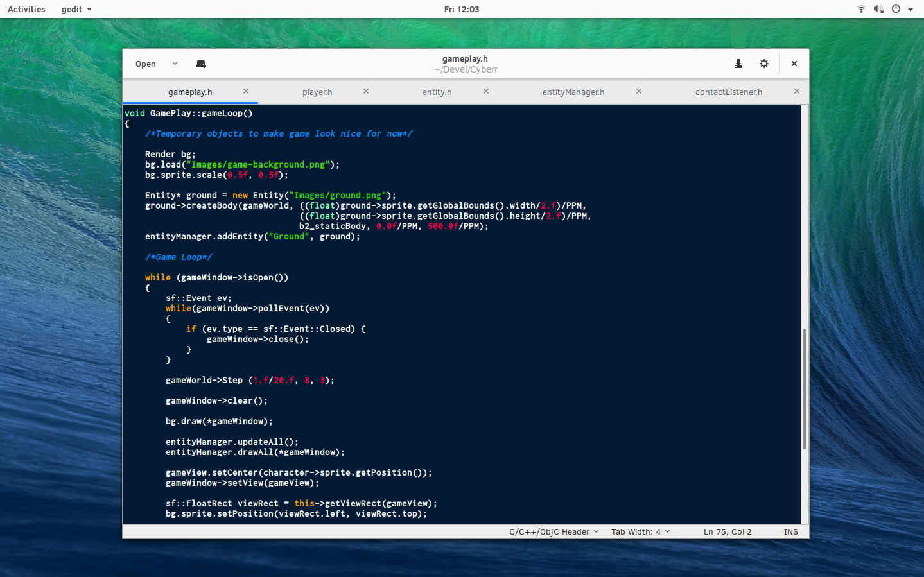
Task: Close the contactListener.h tab
Action: (797, 92)
